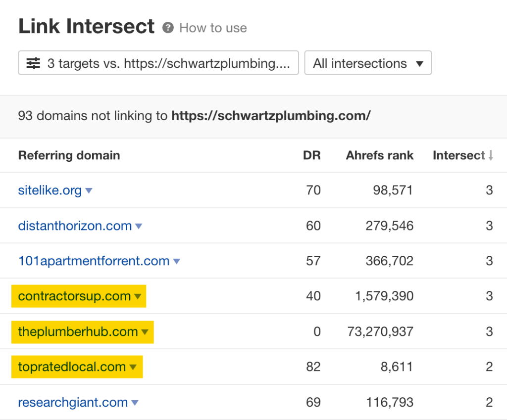507x420 pixels.
Task: Click the caret icon beside researchgiant.com
Action: click(x=135, y=402)
